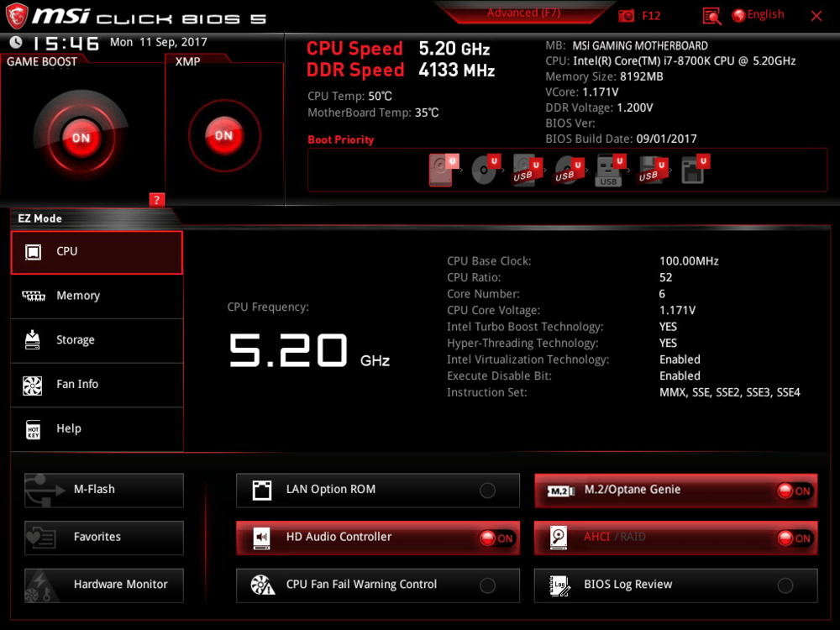The image size is (840, 630).
Task: Open the GAME BOOST question mark help
Action: (x=156, y=200)
